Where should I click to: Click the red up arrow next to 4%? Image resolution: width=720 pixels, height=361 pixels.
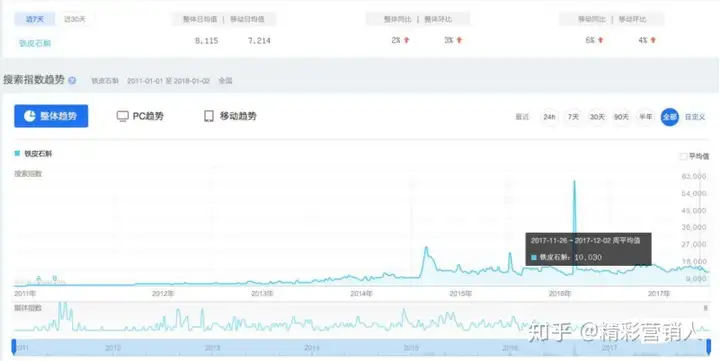[x=653, y=40]
